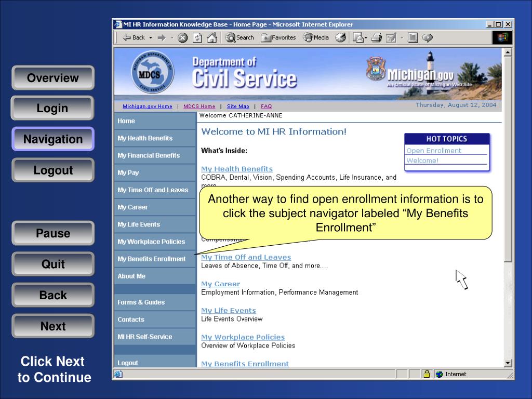Click the Navigation tutorial button

(53, 139)
